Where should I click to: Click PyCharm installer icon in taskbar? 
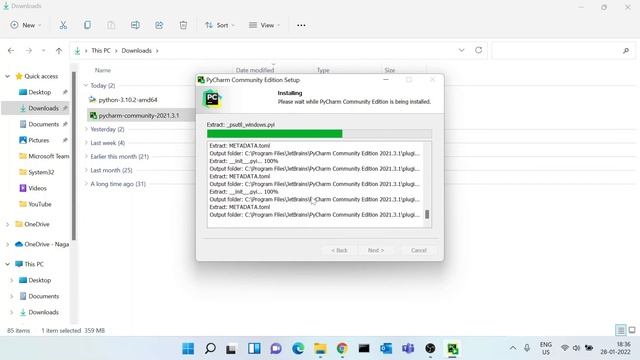coord(452,349)
